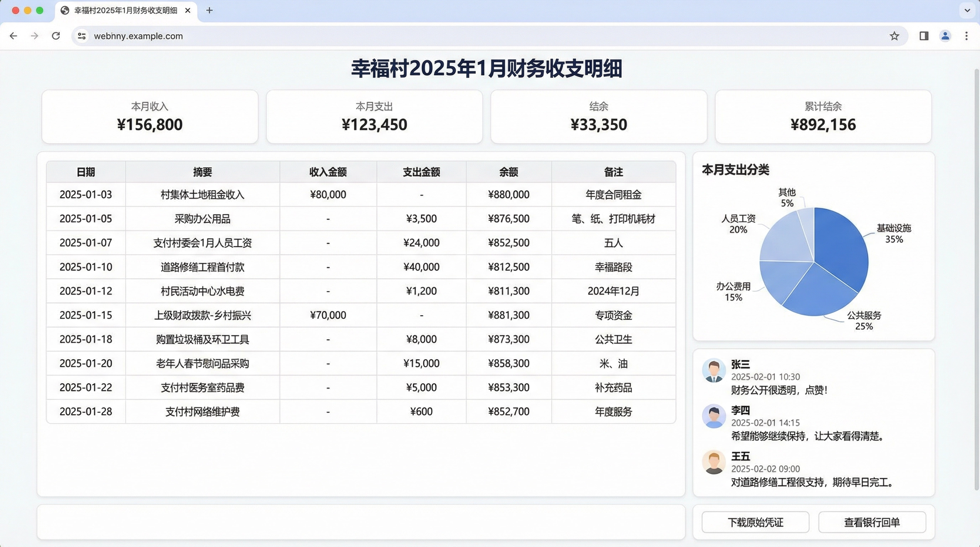The width and height of the screenshot is (980, 547).
Task: Open the browser side panel icon
Action: click(924, 36)
